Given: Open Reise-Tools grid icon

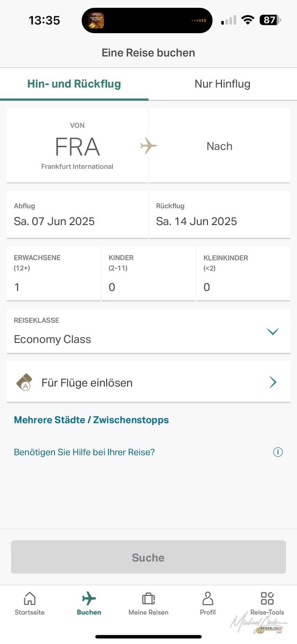Looking at the screenshot, I should pyautogui.click(x=267, y=599).
